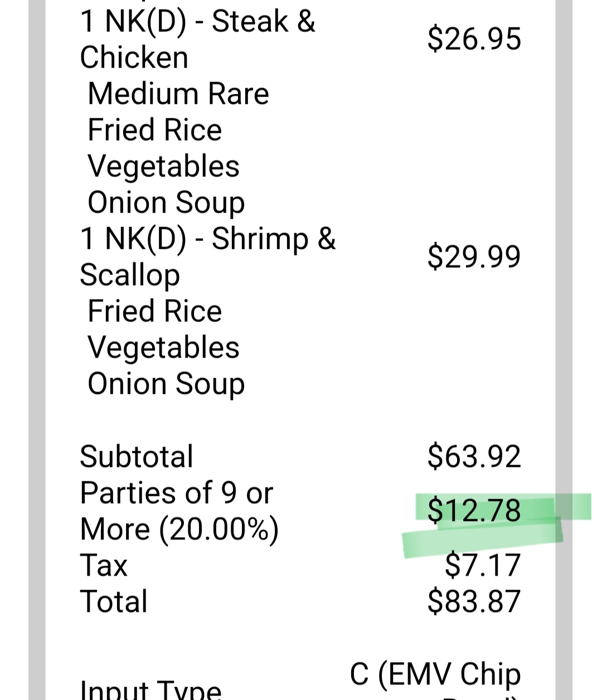Click the Medium Rare modifier

click(178, 94)
